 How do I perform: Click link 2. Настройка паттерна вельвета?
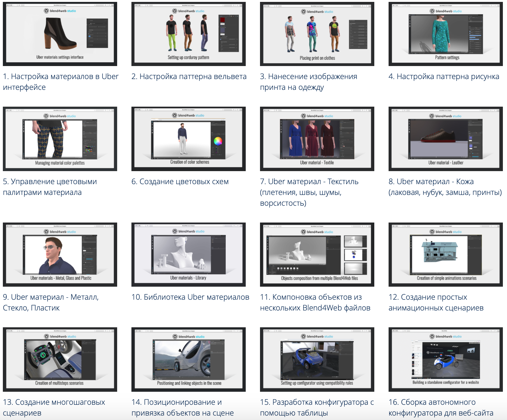[189, 77]
